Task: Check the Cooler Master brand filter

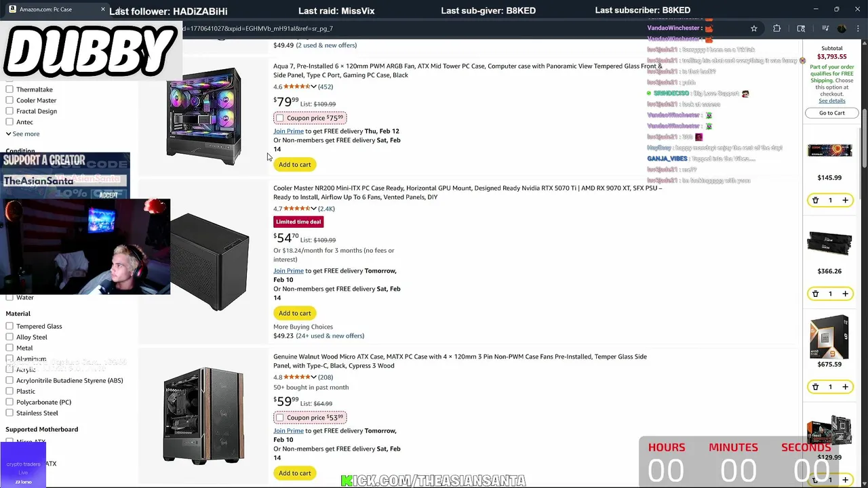Action: 9,100
